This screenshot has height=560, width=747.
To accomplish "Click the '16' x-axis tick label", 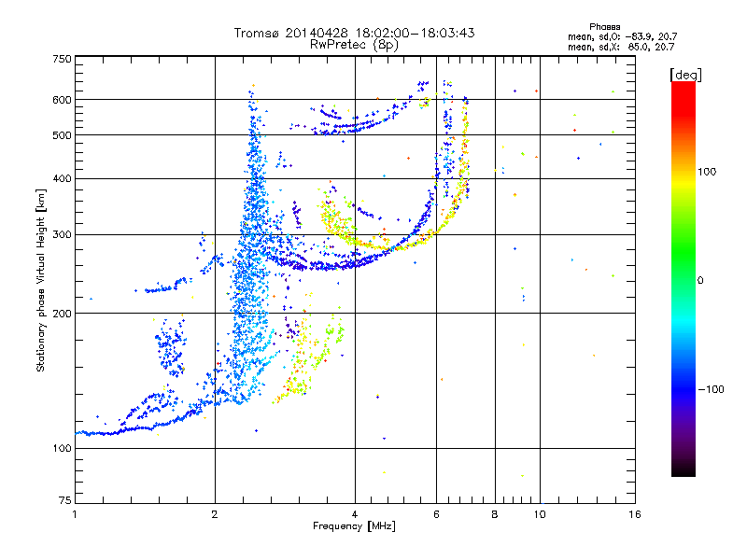I will (x=635, y=514).
